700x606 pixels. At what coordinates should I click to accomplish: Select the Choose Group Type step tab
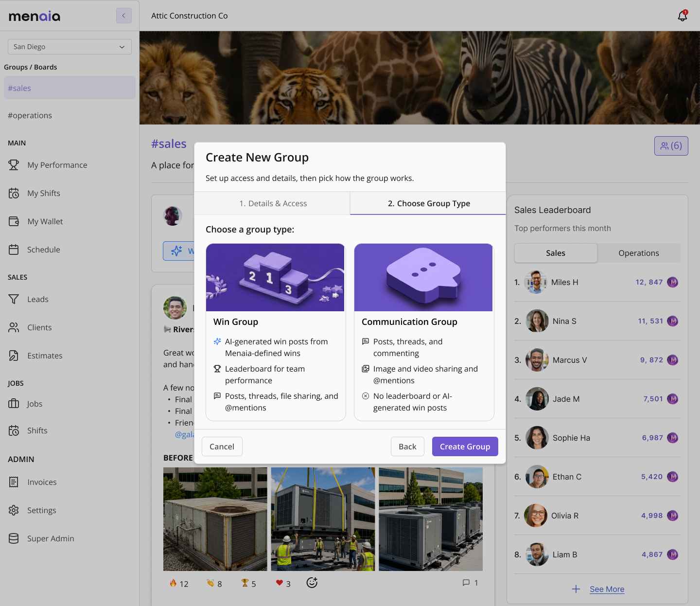[x=428, y=203]
